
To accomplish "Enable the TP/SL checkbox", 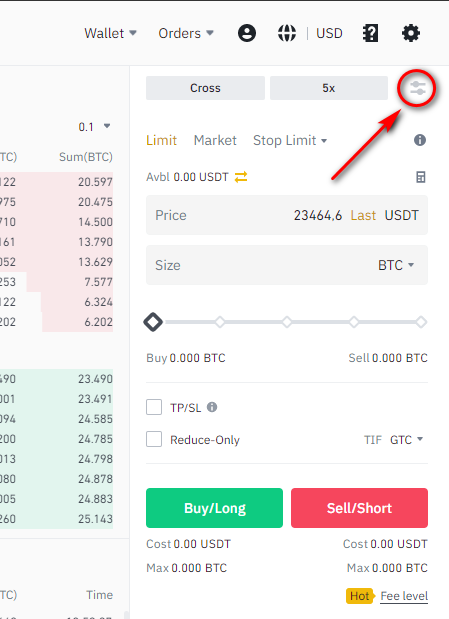I will coord(154,407).
